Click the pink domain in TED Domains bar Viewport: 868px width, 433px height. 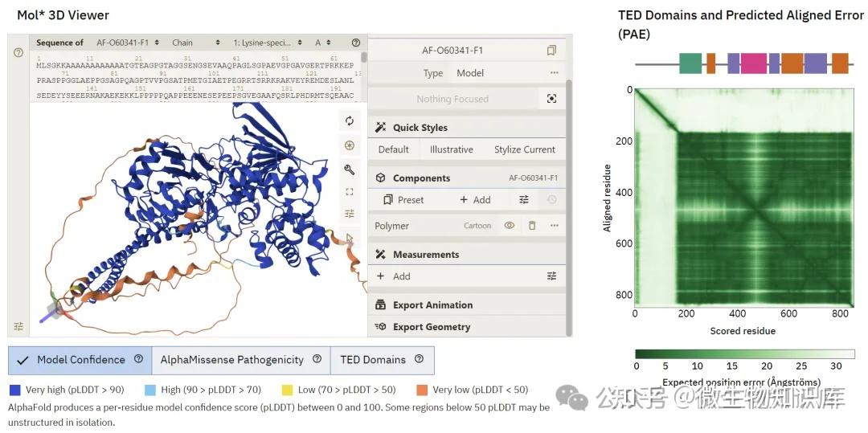pos(753,63)
